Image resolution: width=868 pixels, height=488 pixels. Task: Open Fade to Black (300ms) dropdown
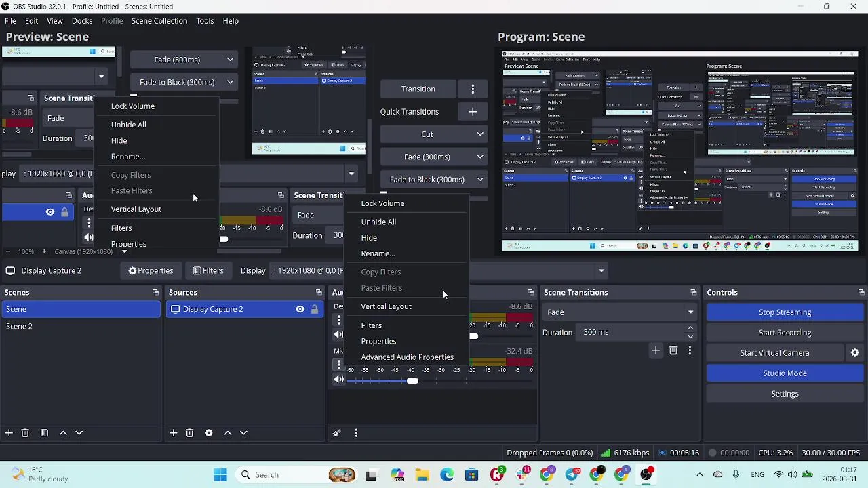(x=433, y=180)
